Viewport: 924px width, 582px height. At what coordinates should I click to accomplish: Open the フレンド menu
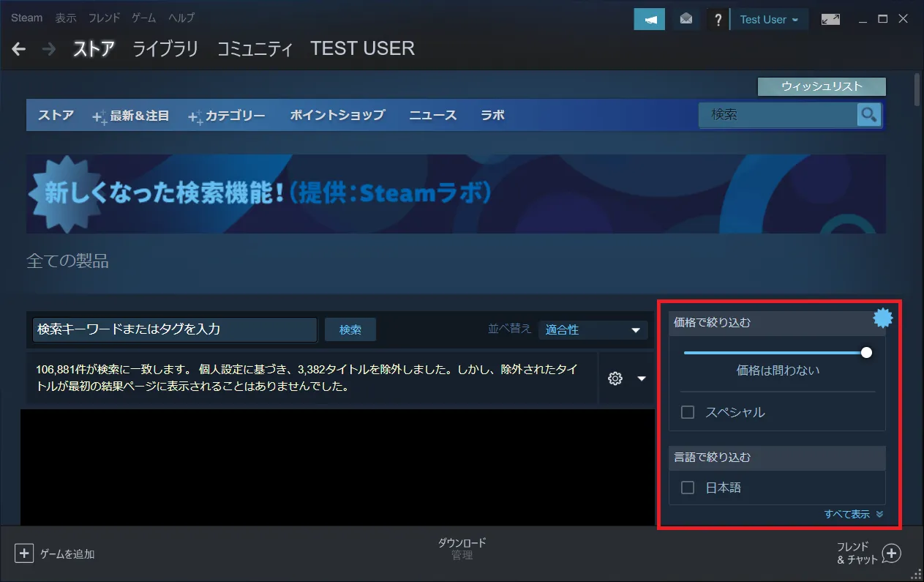[x=105, y=18]
